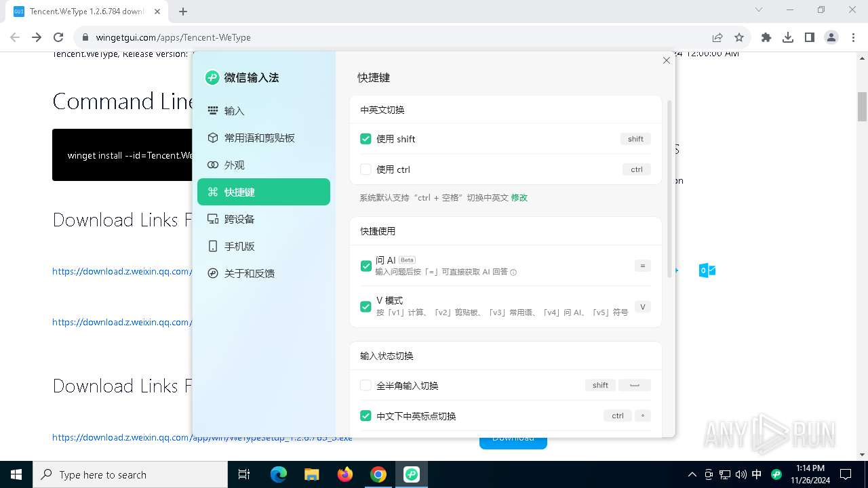The image size is (868, 488).
Task: Open Microsoft Edge from the taskbar
Action: (279, 474)
